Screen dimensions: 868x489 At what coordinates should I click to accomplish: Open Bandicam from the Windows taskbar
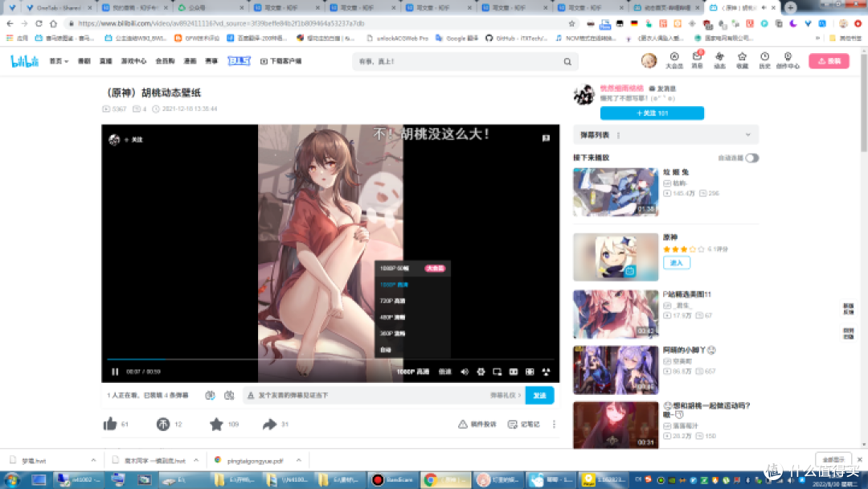(393, 479)
